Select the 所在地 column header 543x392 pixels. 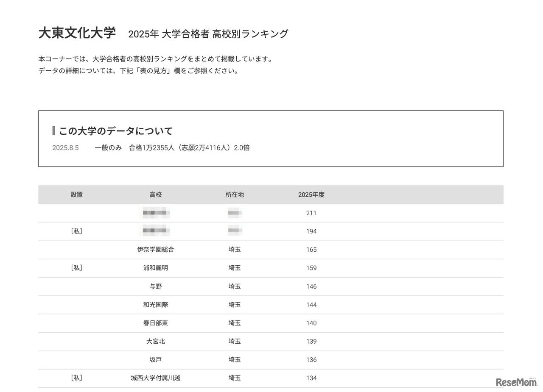click(x=235, y=195)
